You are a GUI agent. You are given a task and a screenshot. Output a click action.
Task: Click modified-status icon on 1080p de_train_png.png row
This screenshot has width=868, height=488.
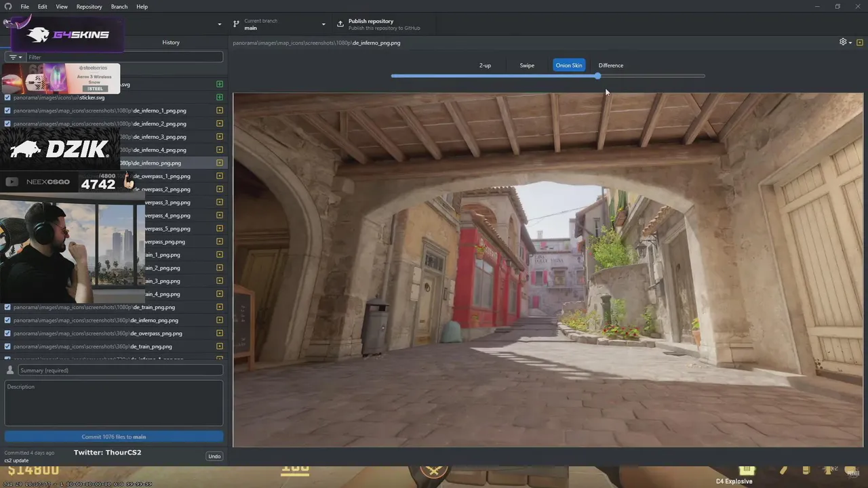click(x=220, y=307)
